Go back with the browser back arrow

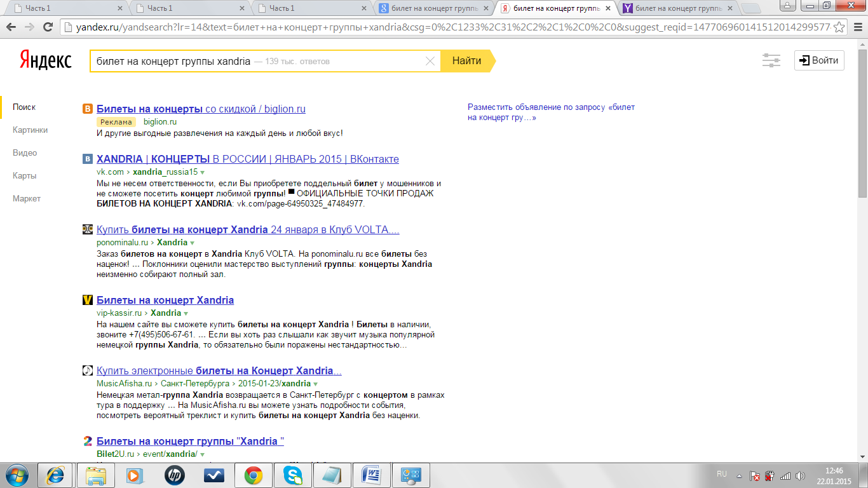point(11,27)
